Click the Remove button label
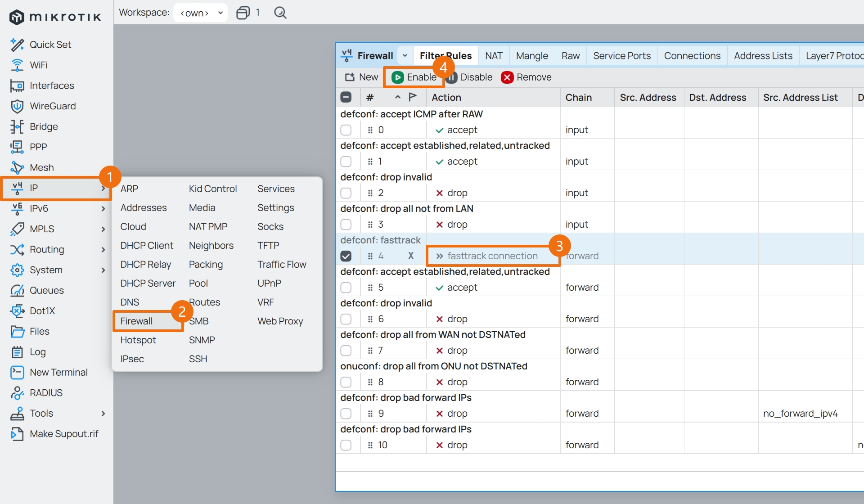 (x=534, y=77)
